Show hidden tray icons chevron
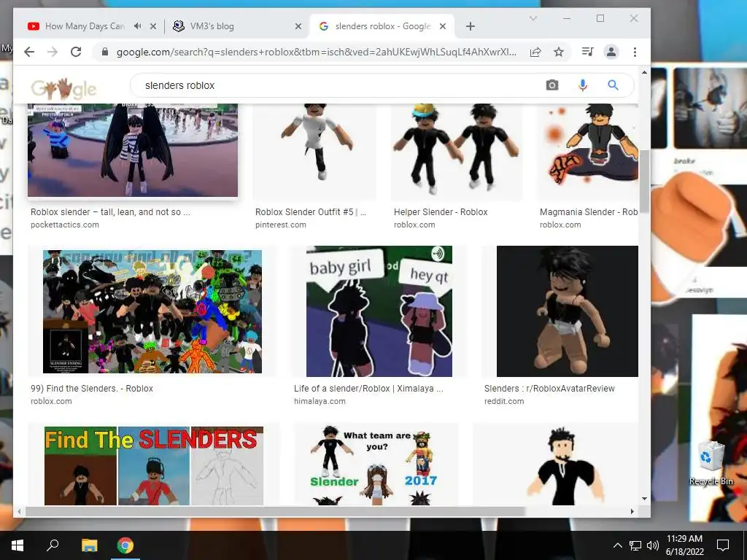Screen dimensions: 747x560 point(617,545)
